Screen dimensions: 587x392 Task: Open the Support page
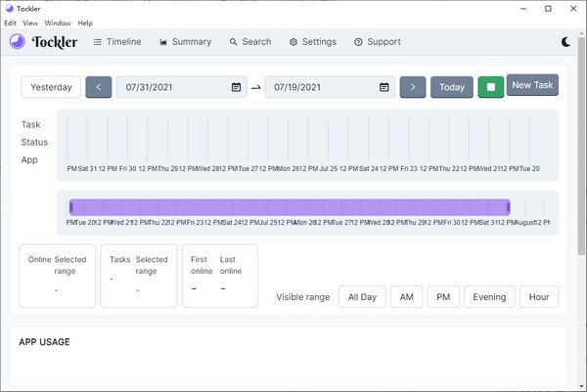coord(378,42)
